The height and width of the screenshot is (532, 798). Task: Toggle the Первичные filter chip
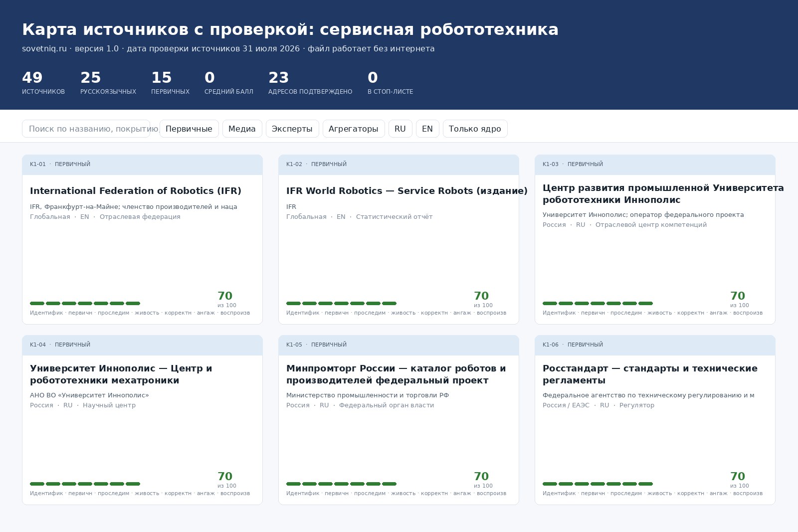point(189,129)
